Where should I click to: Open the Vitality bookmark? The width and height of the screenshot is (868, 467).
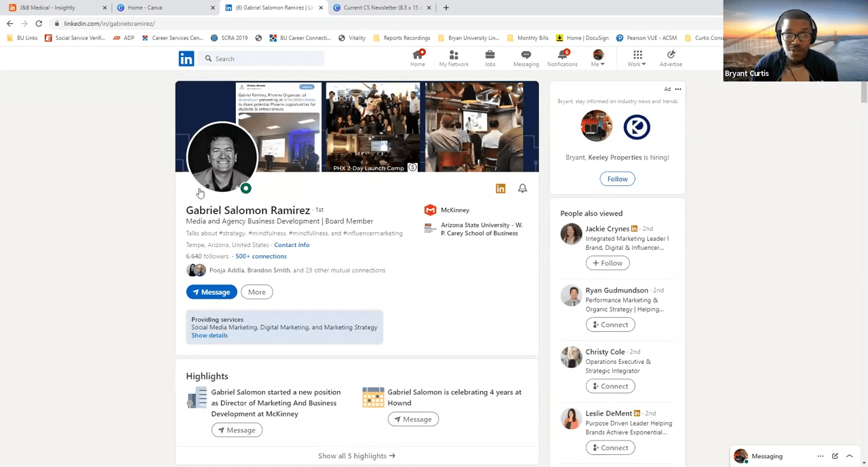click(351, 38)
